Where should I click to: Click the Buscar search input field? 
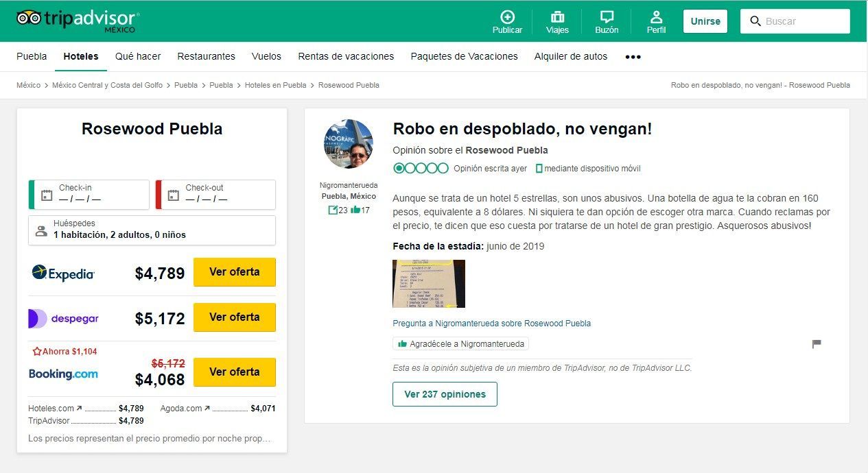795,21
